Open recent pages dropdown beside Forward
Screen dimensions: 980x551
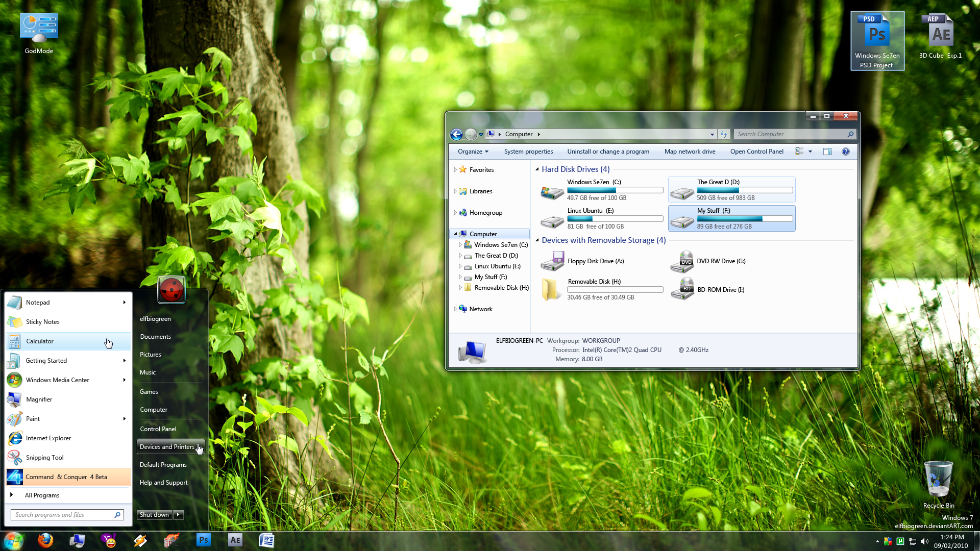click(x=481, y=135)
